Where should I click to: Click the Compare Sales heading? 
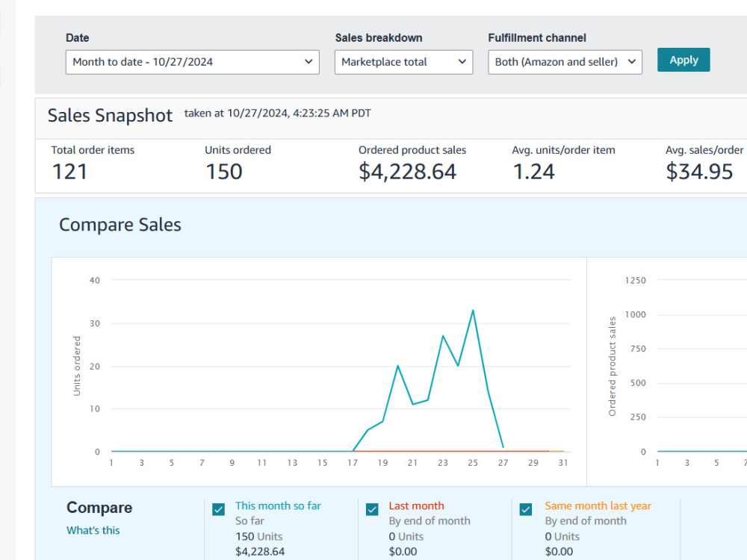click(x=120, y=225)
